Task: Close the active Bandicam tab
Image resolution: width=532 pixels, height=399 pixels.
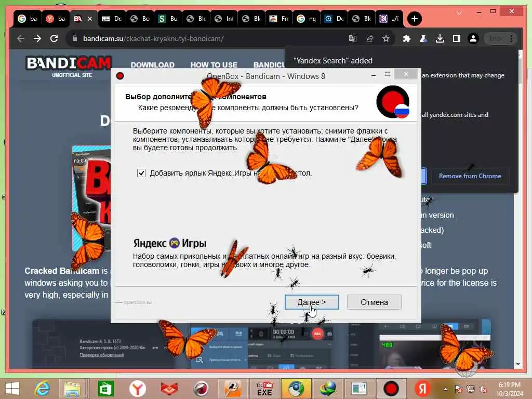Action: pos(90,19)
